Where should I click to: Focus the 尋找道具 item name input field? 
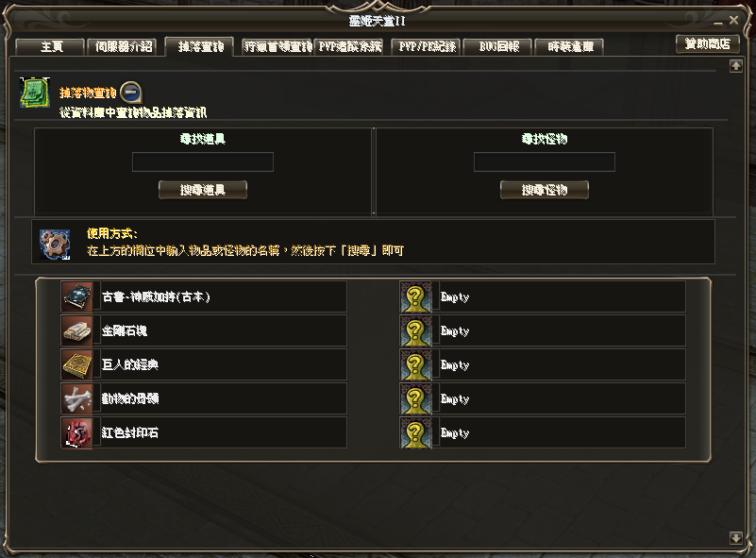coord(203,161)
